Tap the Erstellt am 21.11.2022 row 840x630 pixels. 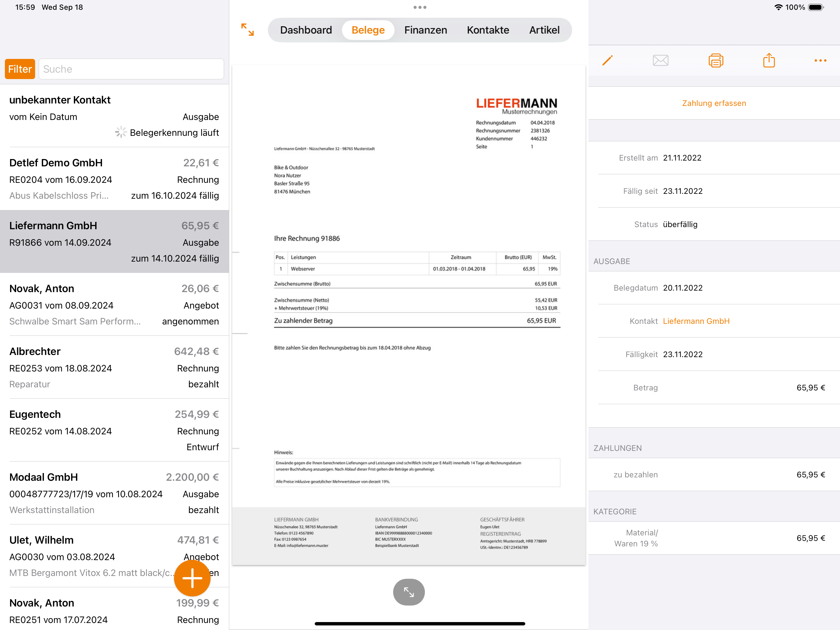(714, 157)
